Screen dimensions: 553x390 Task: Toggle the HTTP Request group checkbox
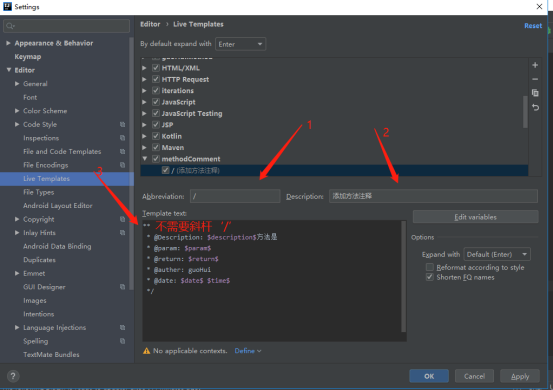[156, 79]
